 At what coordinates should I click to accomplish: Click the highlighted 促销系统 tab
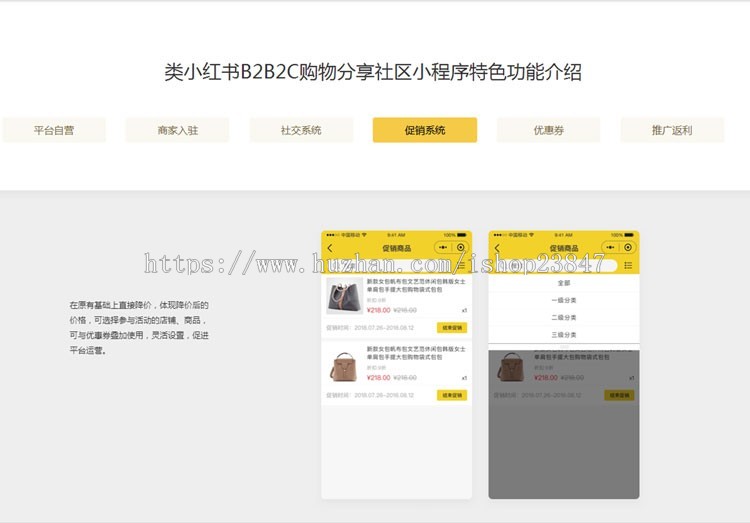[425, 130]
